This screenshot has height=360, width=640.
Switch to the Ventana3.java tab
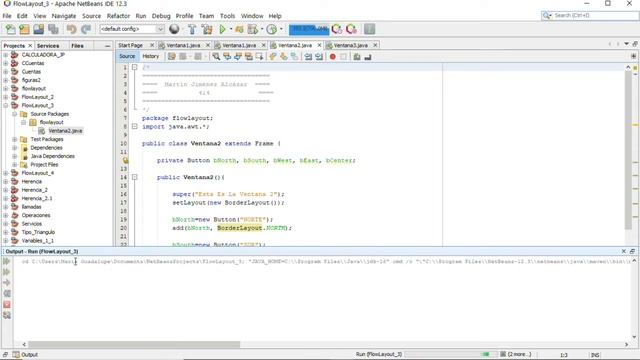(351, 45)
